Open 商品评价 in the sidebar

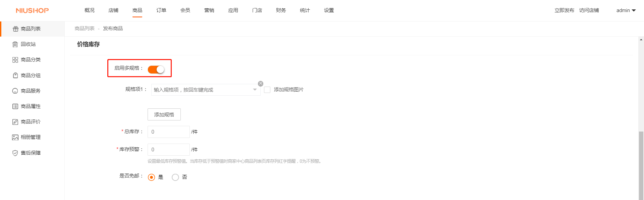pyautogui.click(x=32, y=122)
